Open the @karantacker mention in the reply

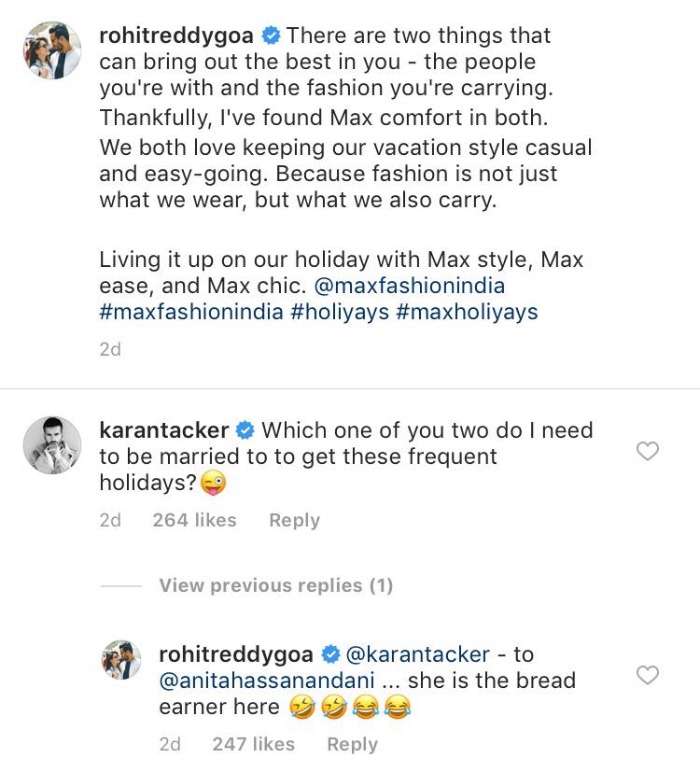(x=417, y=654)
